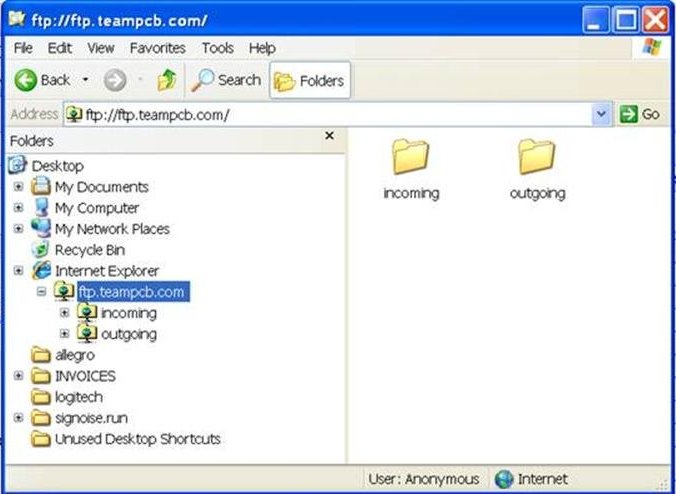
Task: Select Unused Desktop Shortcuts label
Action: [138, 439]
